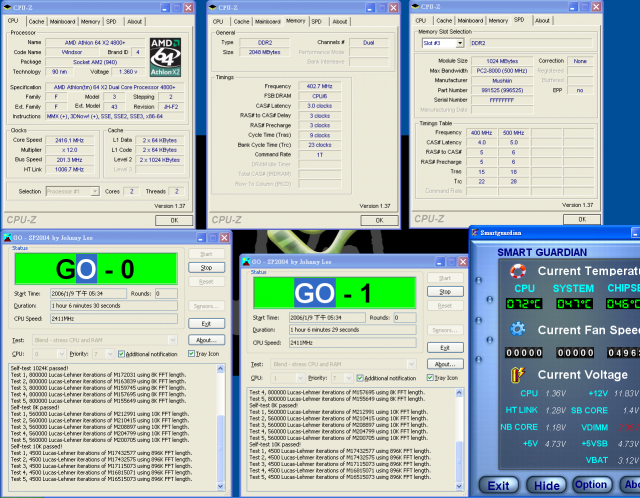640x498 pixels.
Task: Click the scroll down arrow in GO - 1 log
Action: tap(459, 486)
